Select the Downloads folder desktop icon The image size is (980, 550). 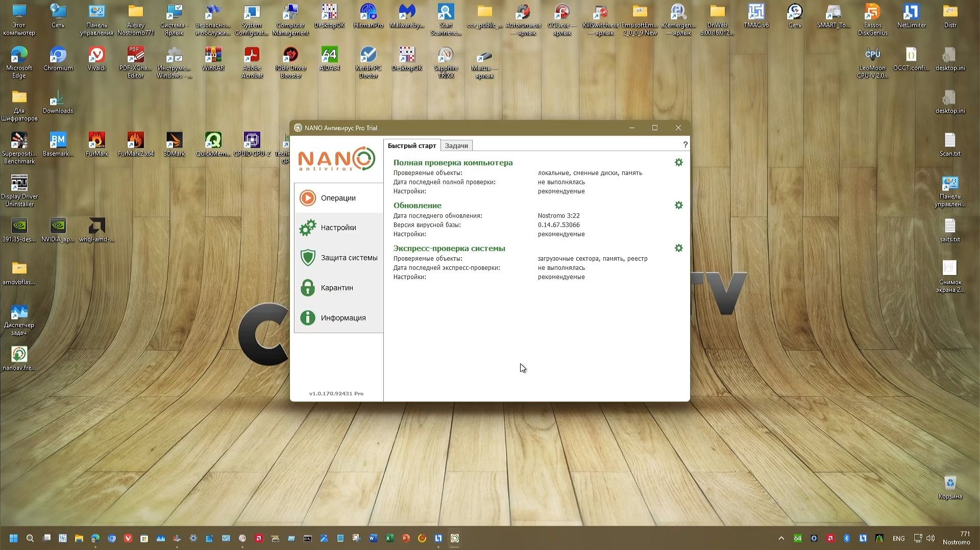click(58, 102)
